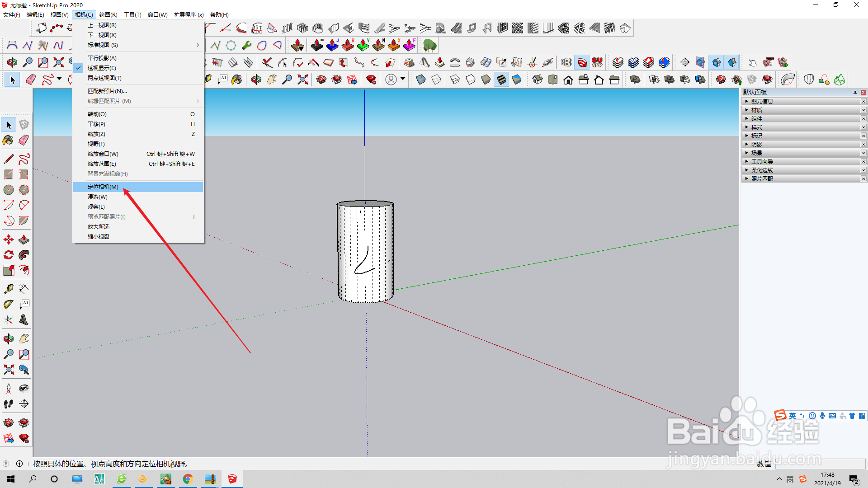The image size is (868, 488).
Task: Choose the Tape Measure tool
Action: pos(8,289)
